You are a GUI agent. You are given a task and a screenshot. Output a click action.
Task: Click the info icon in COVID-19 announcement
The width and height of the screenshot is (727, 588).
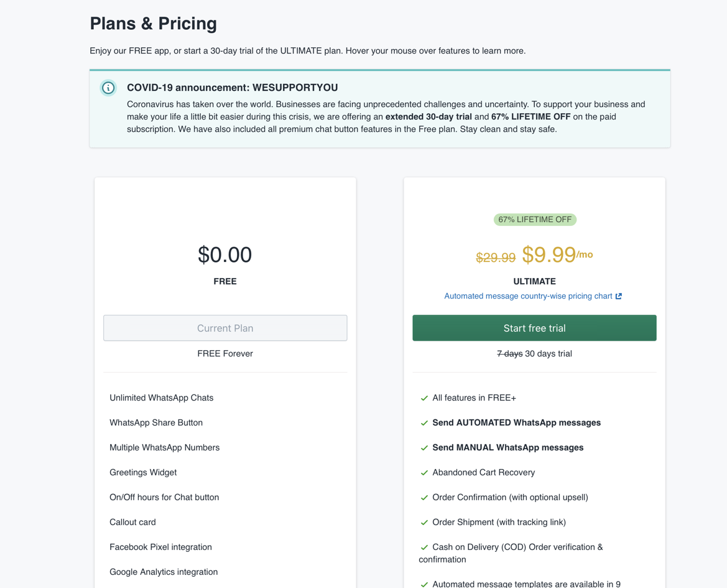(108, 88)
